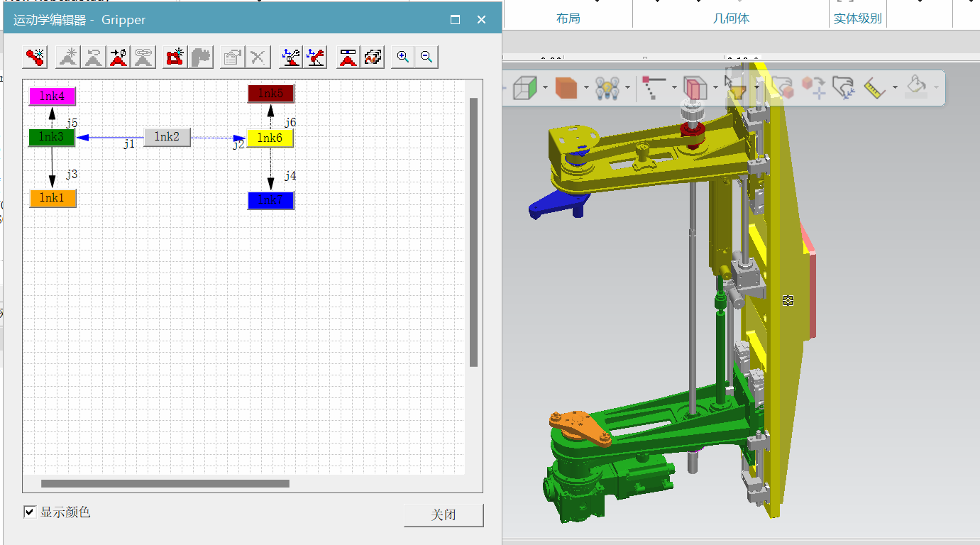Image resolution: width=980 pixels, height=545 pixels.
Task: Click the j5 joint label
Action: pos(72,123)
